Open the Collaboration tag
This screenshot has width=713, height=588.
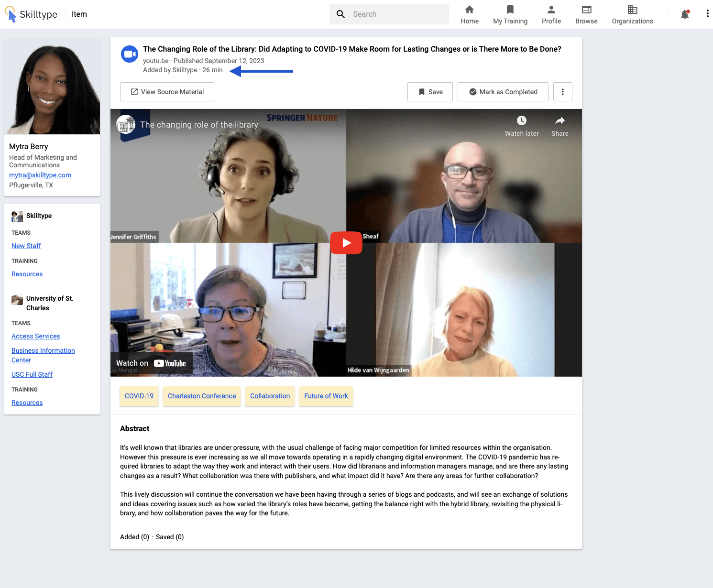pos(270,396)
